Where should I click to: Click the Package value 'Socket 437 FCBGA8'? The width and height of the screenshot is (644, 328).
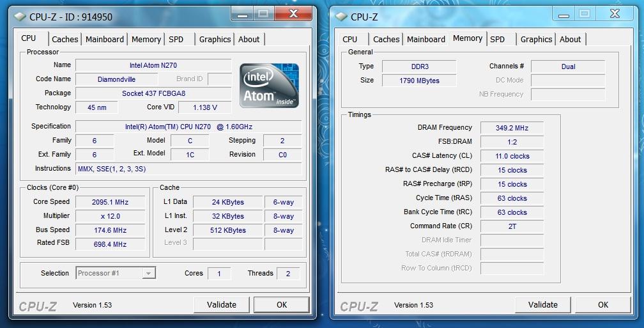pos(153,93)
